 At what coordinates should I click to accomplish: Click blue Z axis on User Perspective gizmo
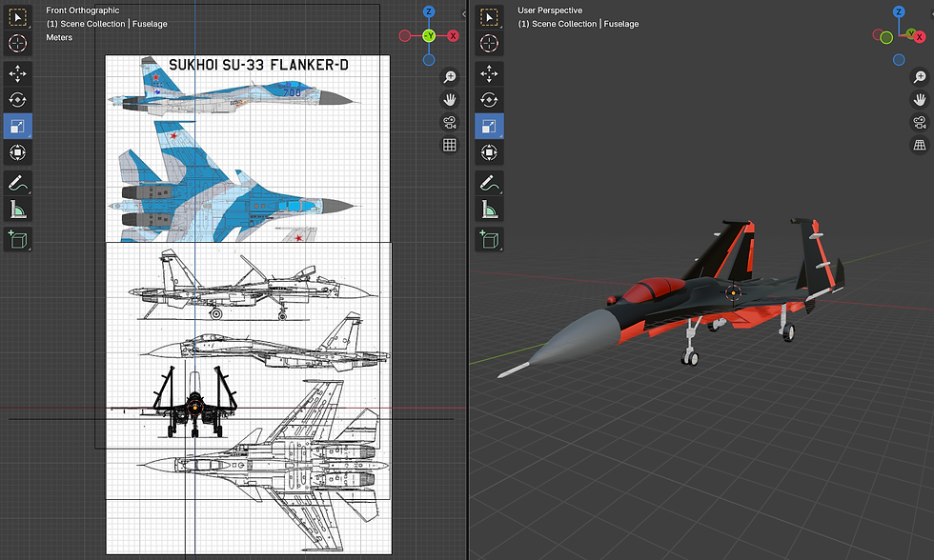click(x=899, y=11)
